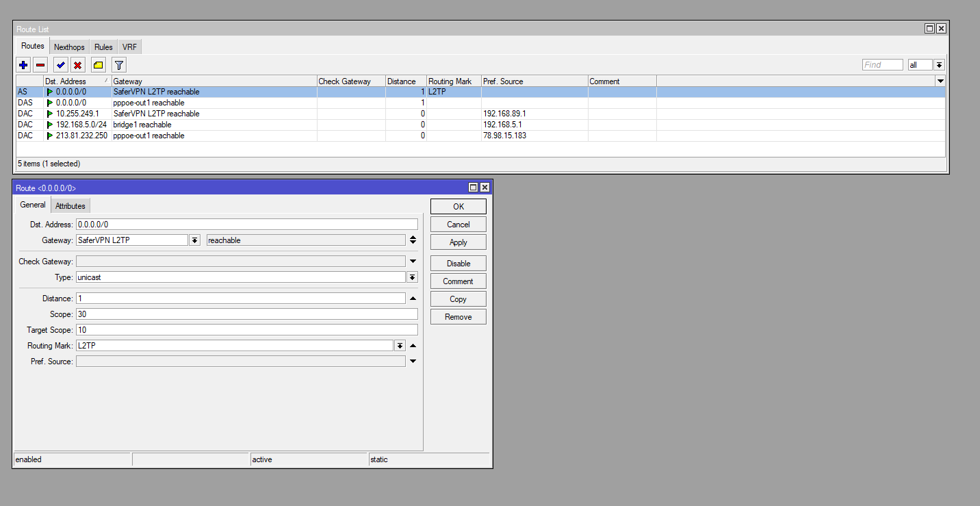Screen dimensions: 980x506
Task: Maximize the Route List window
Action: click(x=929, y=28)
